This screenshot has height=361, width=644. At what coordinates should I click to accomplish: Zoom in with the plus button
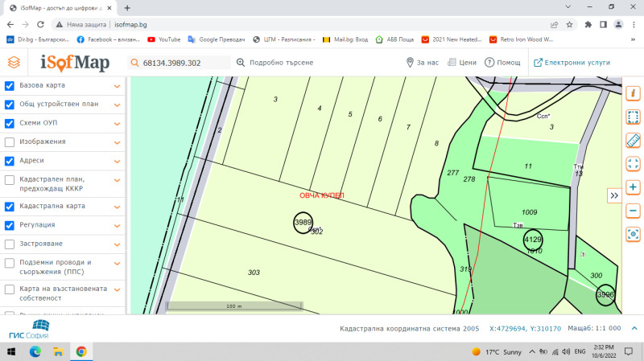(633, 187)
